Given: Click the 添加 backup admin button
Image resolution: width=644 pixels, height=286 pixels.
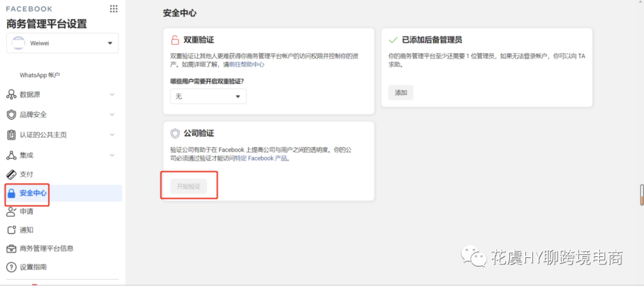Looking at the screenshot, I should 401,93.
